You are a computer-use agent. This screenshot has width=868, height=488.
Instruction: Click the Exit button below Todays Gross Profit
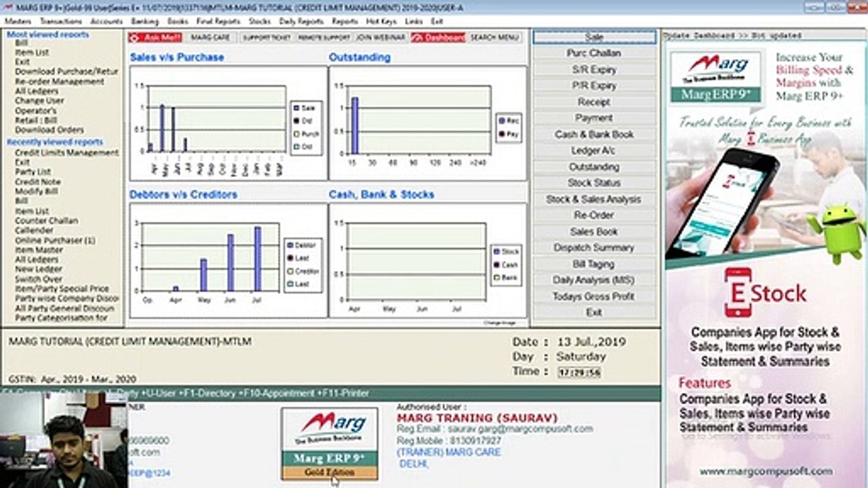point(594,312)
